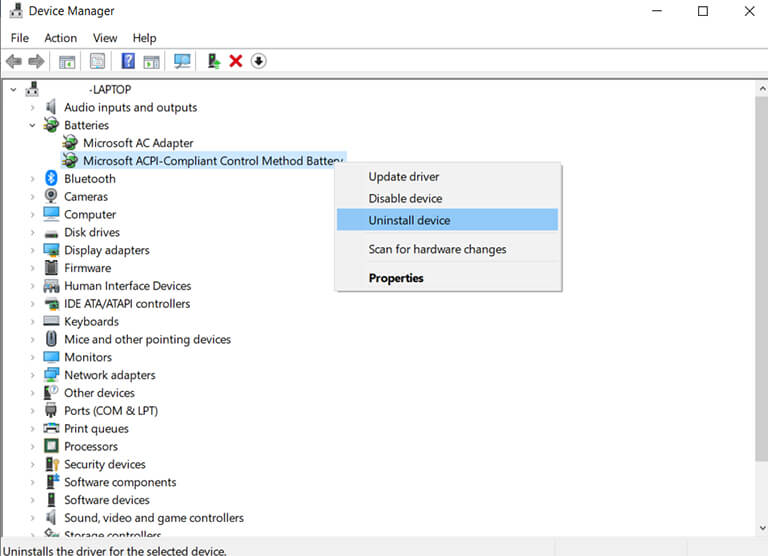This screenshot has height=556, width=768.
Task: Select Microsoft ACPI-Compliant Control Method Battery
Action: tap(213, 161)
